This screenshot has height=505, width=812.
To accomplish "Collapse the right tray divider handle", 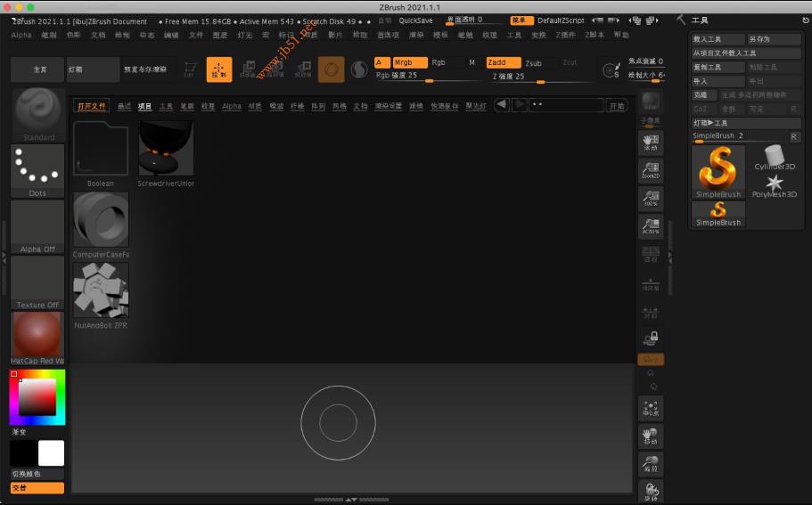I will tap(670, 257).
